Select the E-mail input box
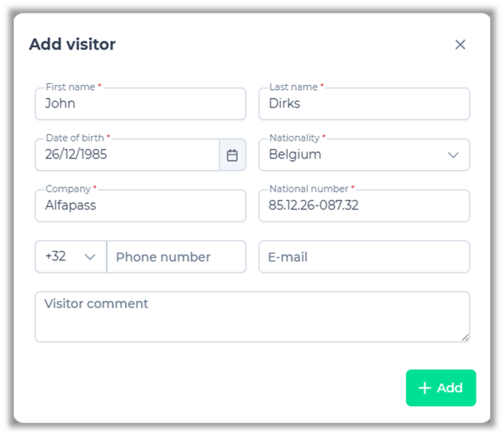Image resolution: width=504 pixels, height=436 pixels. pyautogui.click(x=364, y=257)
